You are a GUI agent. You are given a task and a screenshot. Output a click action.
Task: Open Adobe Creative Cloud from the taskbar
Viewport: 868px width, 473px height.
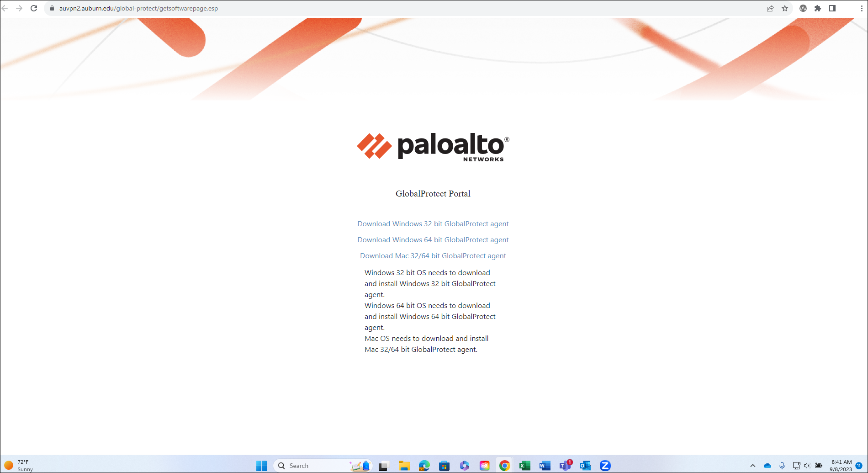(484, 465)
